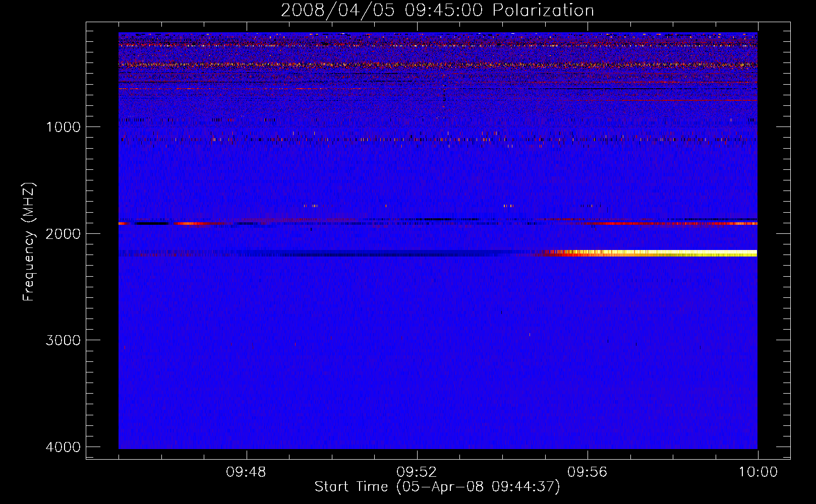This screenshot has width=816, height=504.
Task: Click the 4000 frequency tick label
Action: 63,447
